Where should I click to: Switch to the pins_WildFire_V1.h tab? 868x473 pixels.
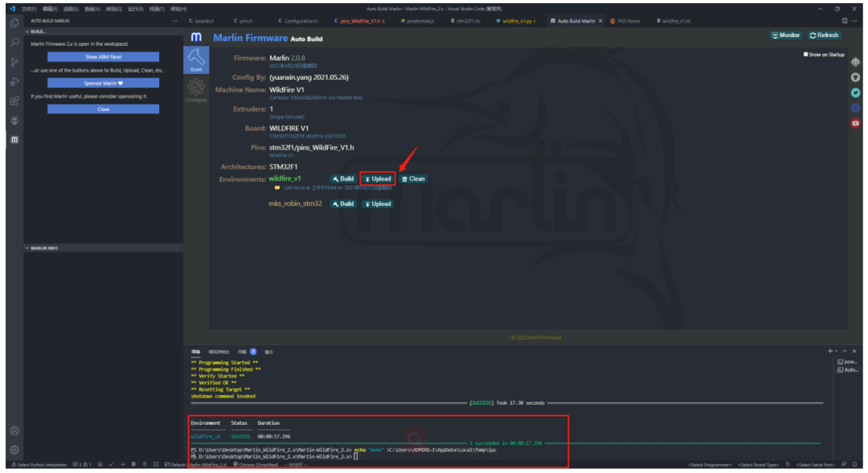360,21
